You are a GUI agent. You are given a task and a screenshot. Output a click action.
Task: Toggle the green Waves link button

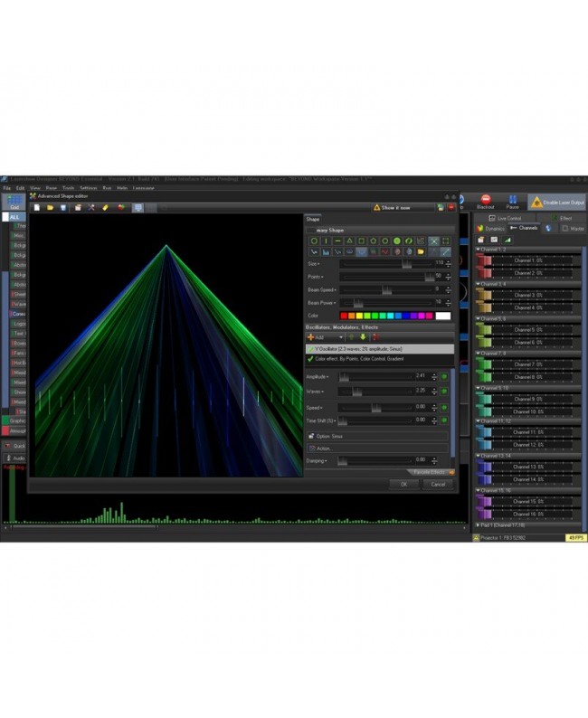[x=444, y=391]
